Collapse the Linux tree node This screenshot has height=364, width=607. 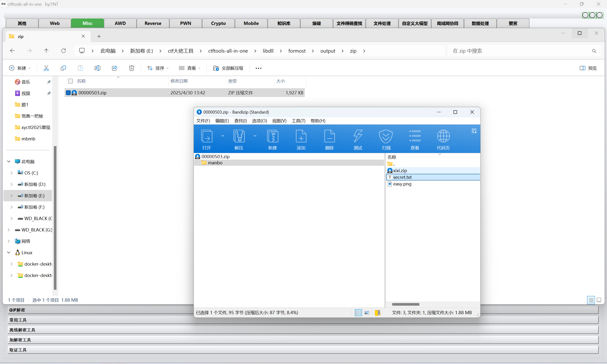pos(9,252)
